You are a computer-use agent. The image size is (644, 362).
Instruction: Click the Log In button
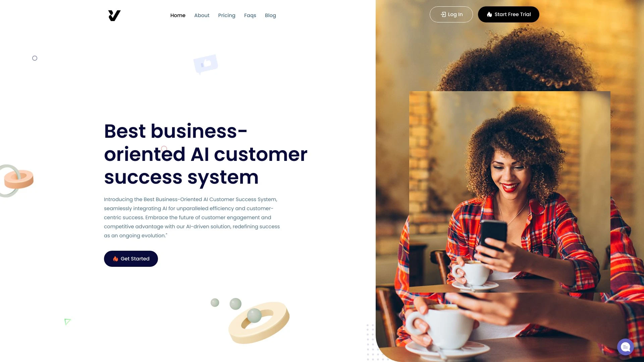pyautogui.click(x=451, y=15)
